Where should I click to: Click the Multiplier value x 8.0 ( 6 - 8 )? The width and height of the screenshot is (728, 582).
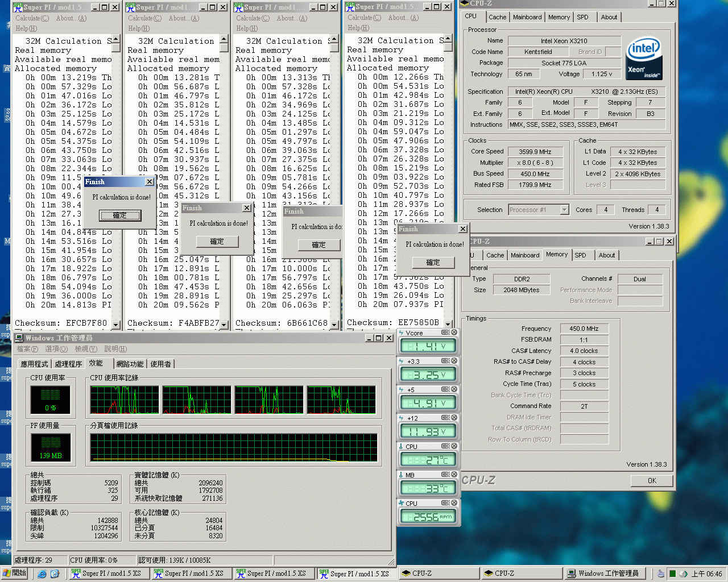535,163
